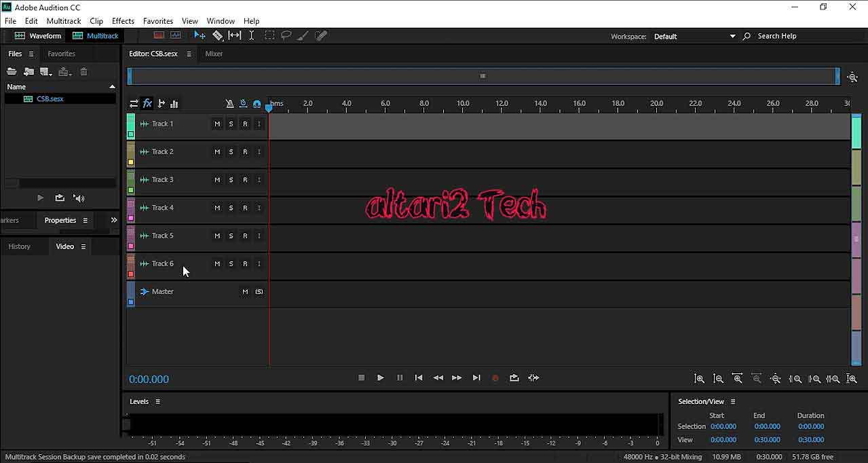Show the Effects (fx) track view
The width and height of the screenshot is (868, 463).
click(x=147, y=104)
